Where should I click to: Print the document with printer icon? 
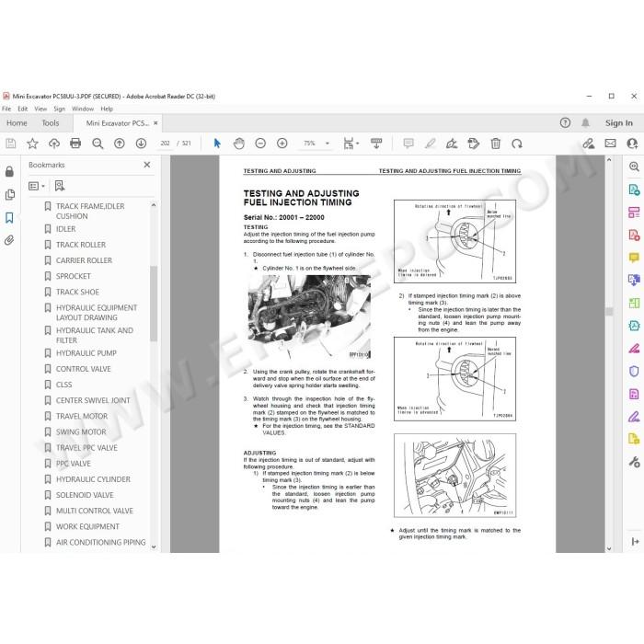coord(75,144)
